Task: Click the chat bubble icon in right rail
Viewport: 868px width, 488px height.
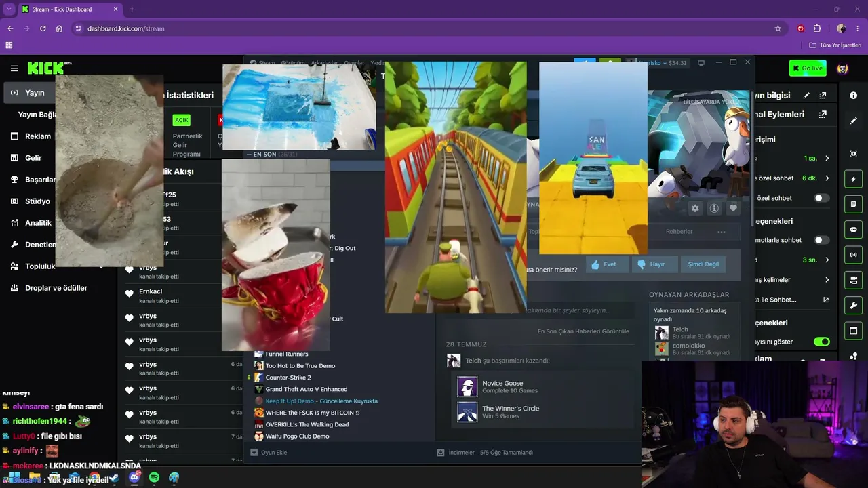Action: pyautogui.click(x=853, y=230)
